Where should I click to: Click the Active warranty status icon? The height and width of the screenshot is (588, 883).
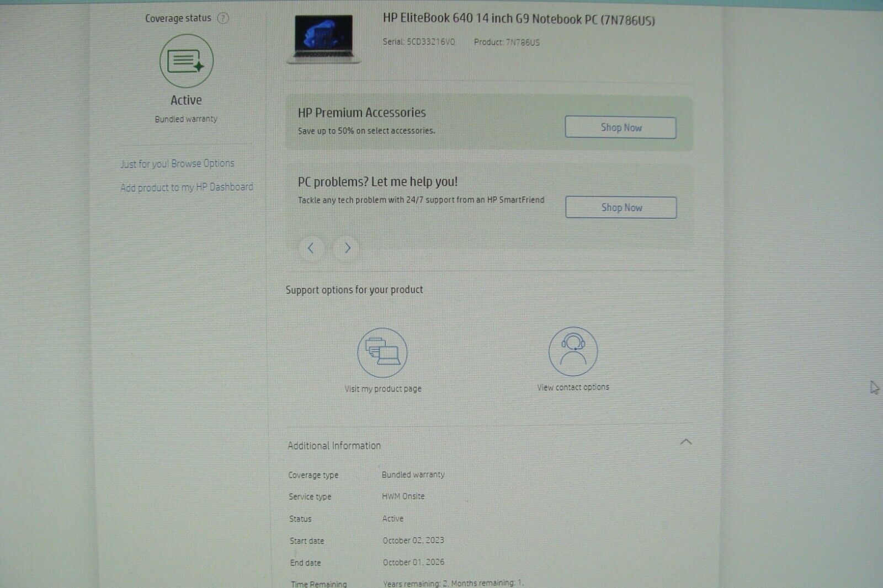(187, 61)
